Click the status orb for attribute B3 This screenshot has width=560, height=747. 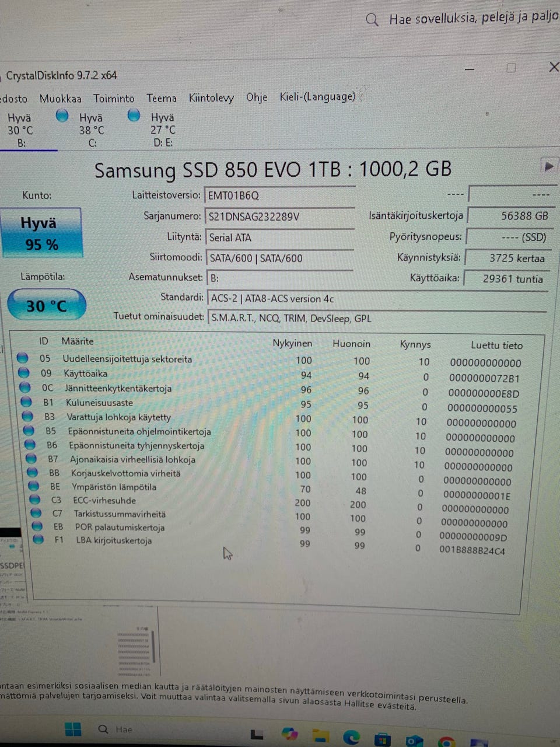pyautogui.click(x=27, y=416)
